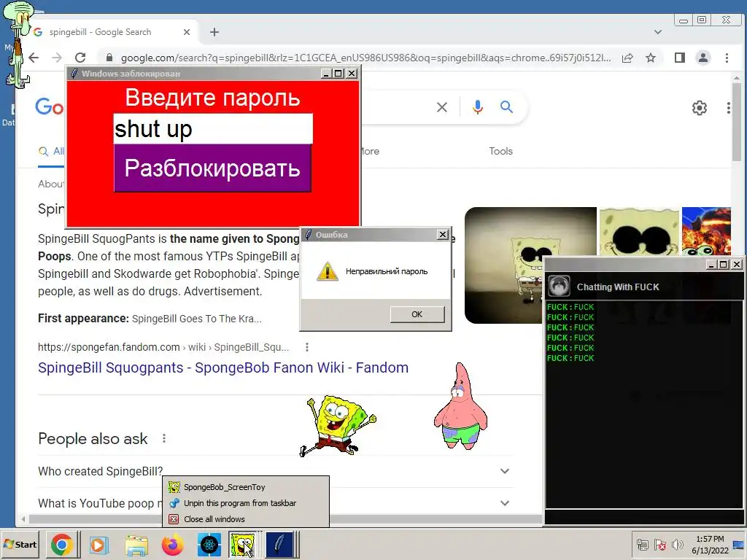Click the warning icon in error dialog
Image resolution: width=747 pixels, height=560 pixels.
coord(328,271)
